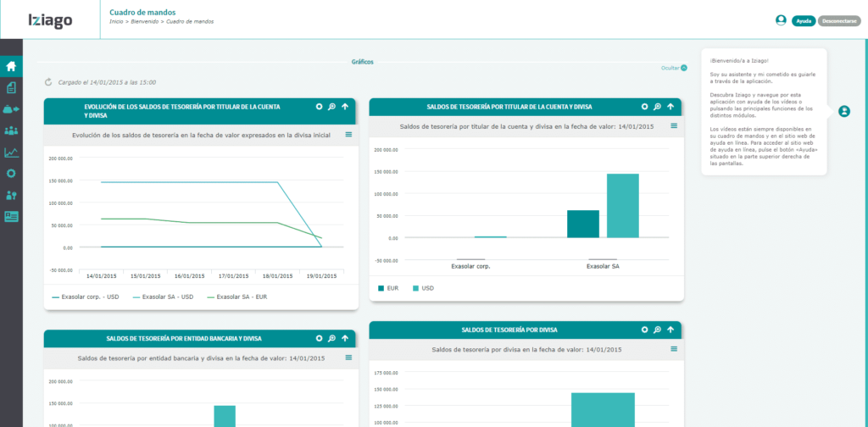The height and width of the screenshot is (427, 868).
Task: Click the Iziago logo
Action: (50, 20)
